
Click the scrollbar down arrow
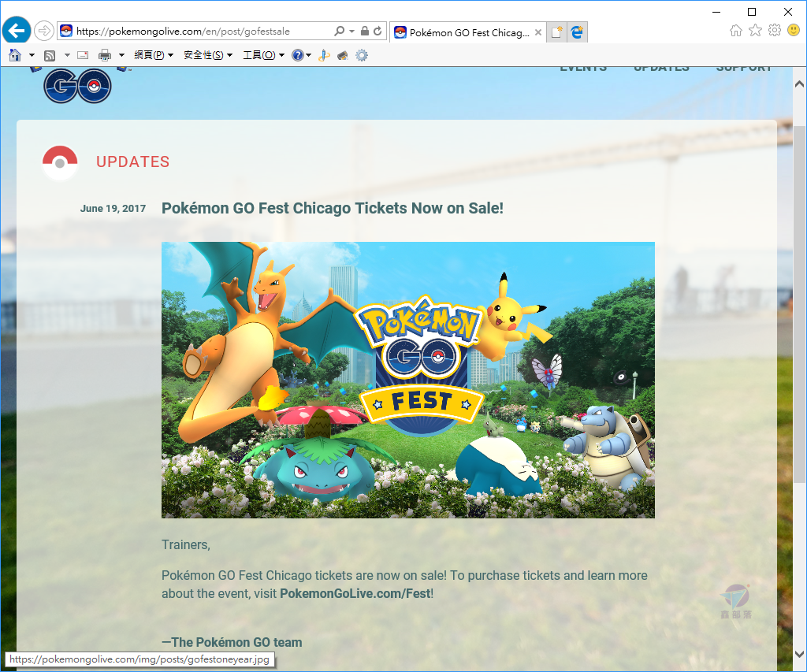tap(799, 655)
